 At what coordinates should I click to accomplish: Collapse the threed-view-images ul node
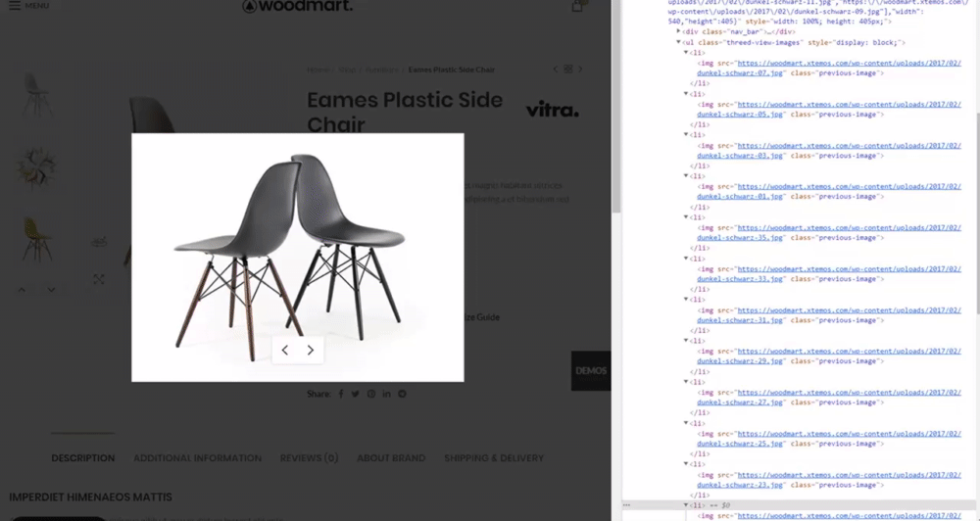[x=678, y=42]
